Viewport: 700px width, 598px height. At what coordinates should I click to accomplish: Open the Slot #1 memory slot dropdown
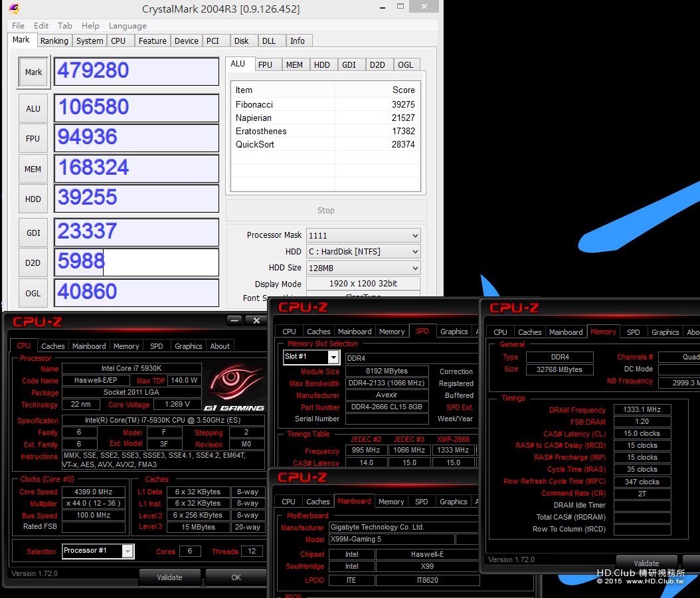[x=333, y=357]
